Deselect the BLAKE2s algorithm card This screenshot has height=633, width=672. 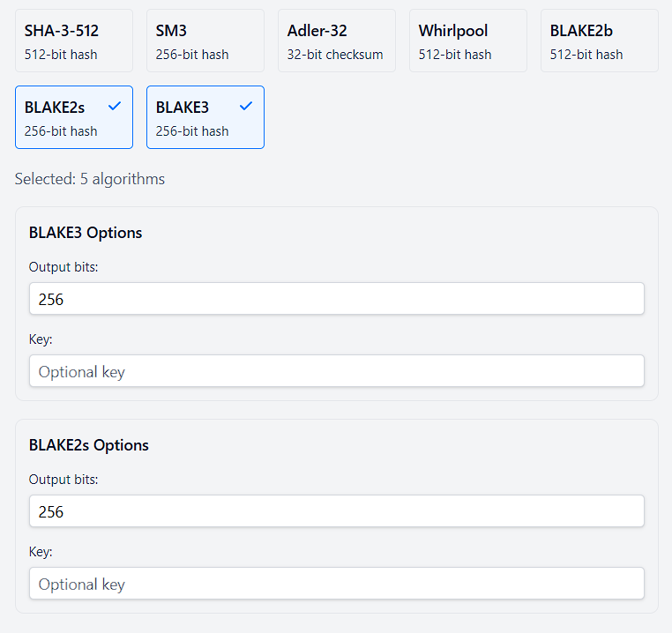[74, 117]
